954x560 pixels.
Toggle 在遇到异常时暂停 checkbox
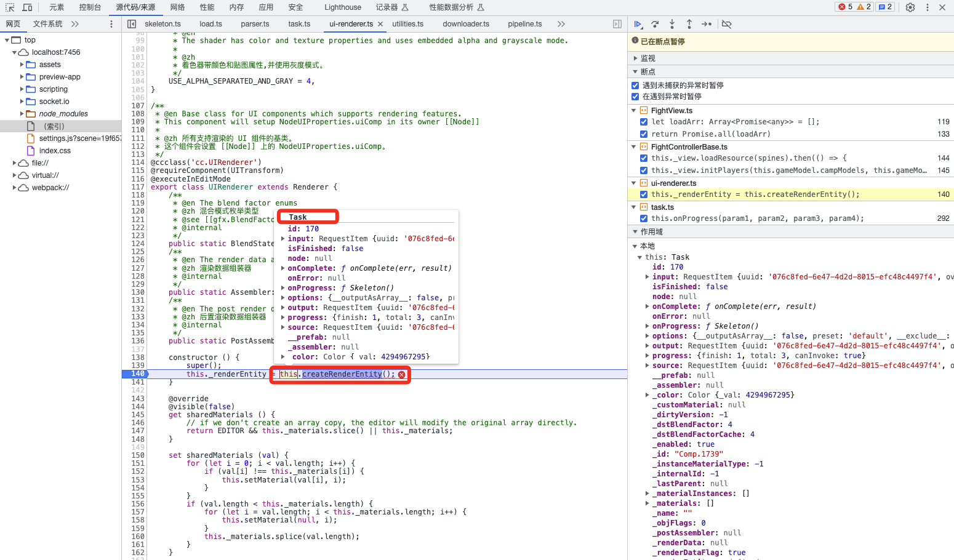coord(635,97)
